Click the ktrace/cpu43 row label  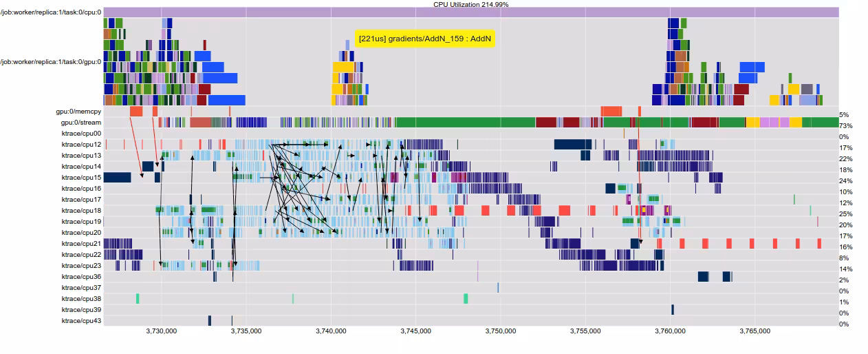pos(81,321)
